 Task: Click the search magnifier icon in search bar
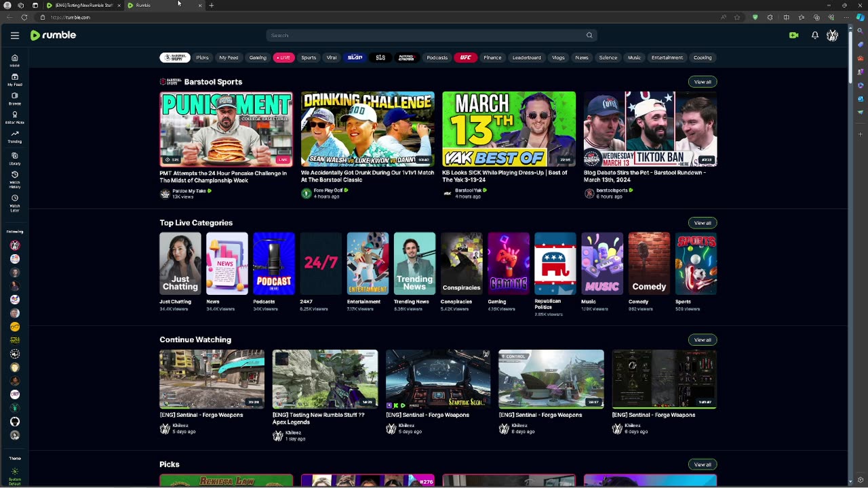pos(589,35)
